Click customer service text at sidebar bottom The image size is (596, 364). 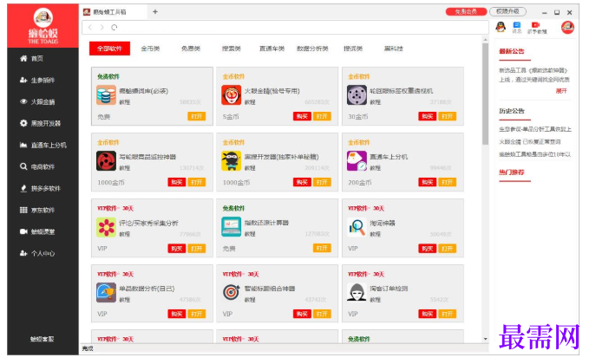(x=43, y=339)
